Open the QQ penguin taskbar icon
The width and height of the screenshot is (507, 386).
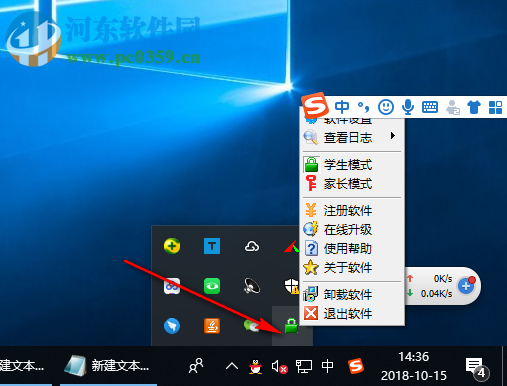tap(256, 366)
